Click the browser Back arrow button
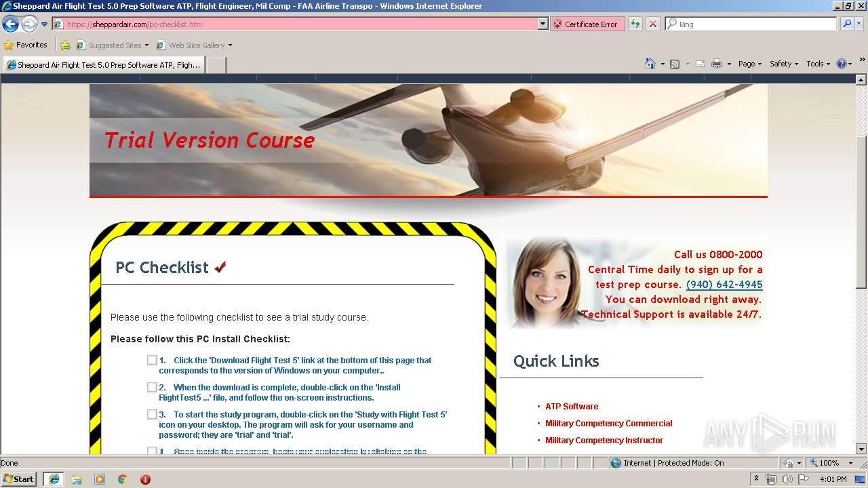Viewport: 868px width, 488px height. pyautogui.click(x=11, y=24)
